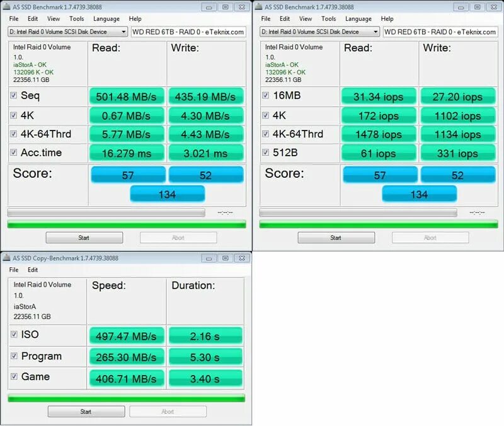Open Tools menu in right benchmark window
The width and height of the screenshot is (504, 426).
[x=328, y=19]
